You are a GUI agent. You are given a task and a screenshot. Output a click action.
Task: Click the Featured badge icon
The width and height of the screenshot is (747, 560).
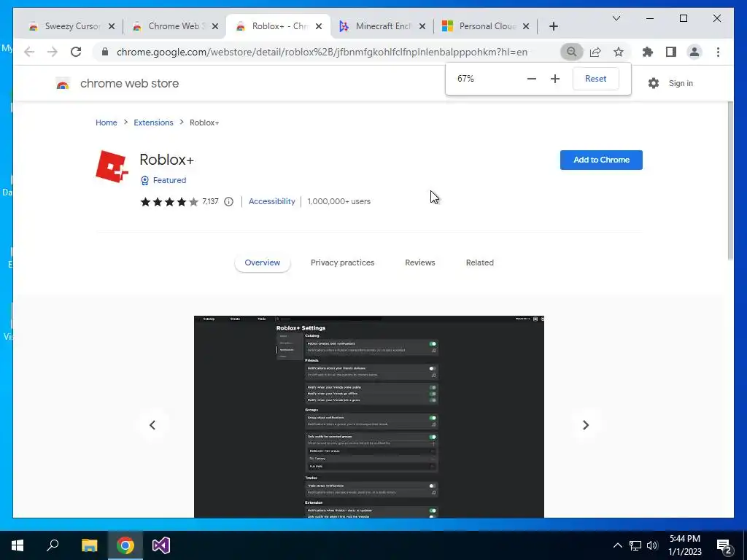point(145,181)
